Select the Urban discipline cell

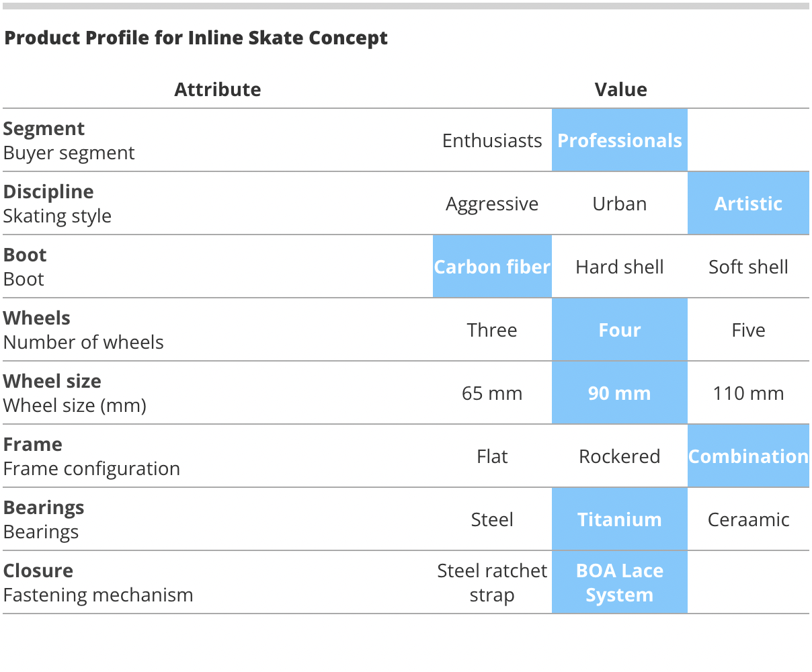[619, 204]
